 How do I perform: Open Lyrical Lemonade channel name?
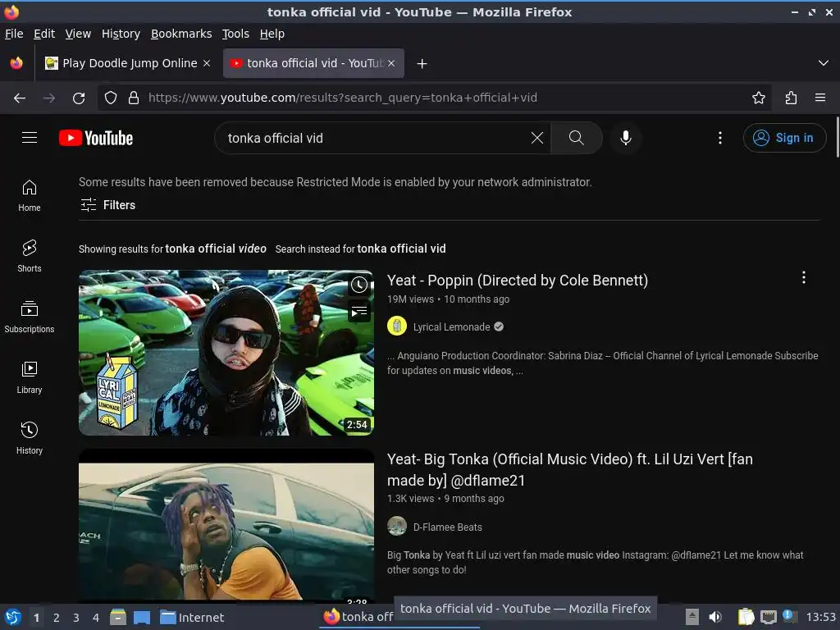tap(452, 326)
